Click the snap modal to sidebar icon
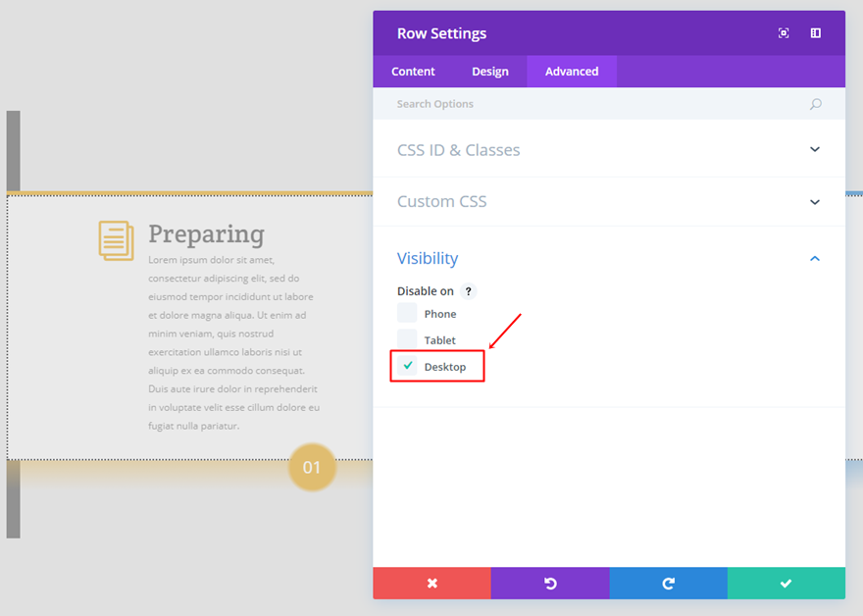The width and height of the screenshot is (863, 616). [816, 33]
